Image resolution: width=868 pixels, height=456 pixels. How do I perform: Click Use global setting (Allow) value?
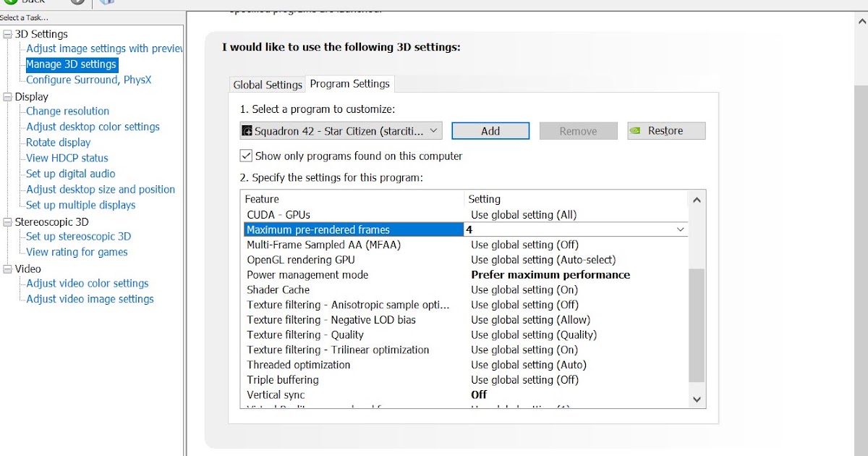pos(531,320)
